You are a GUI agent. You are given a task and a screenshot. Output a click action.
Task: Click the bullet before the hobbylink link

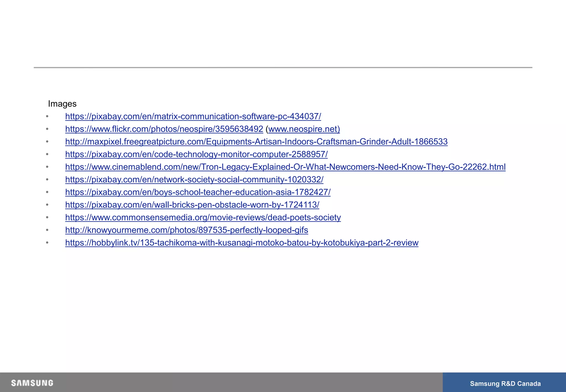pyautogui.click(x=47, y=243)
